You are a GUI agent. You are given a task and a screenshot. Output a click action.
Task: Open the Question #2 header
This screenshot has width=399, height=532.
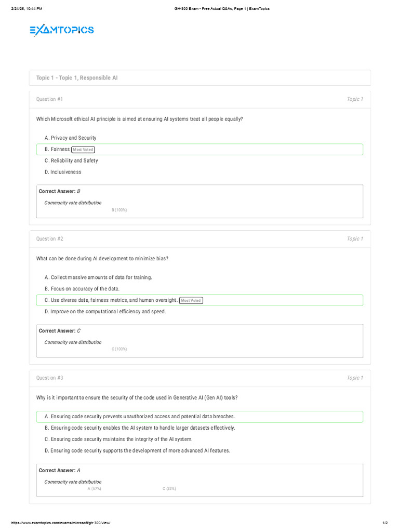(49, 239)
